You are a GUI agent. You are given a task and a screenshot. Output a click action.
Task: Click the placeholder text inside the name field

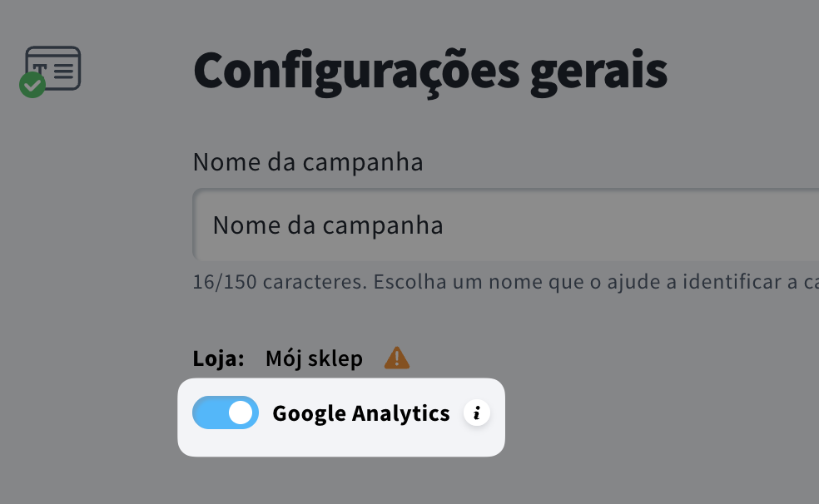[327, 225]
